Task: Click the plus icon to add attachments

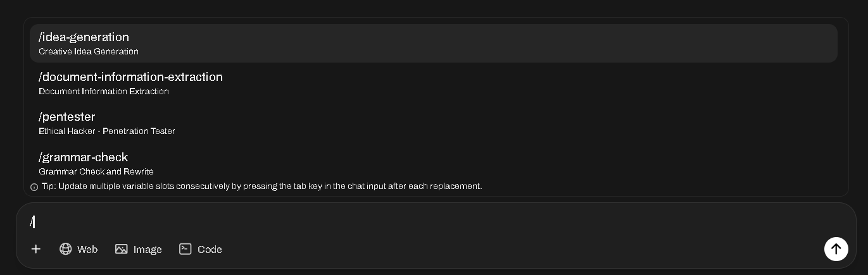Action: click(x=36, y=249)
